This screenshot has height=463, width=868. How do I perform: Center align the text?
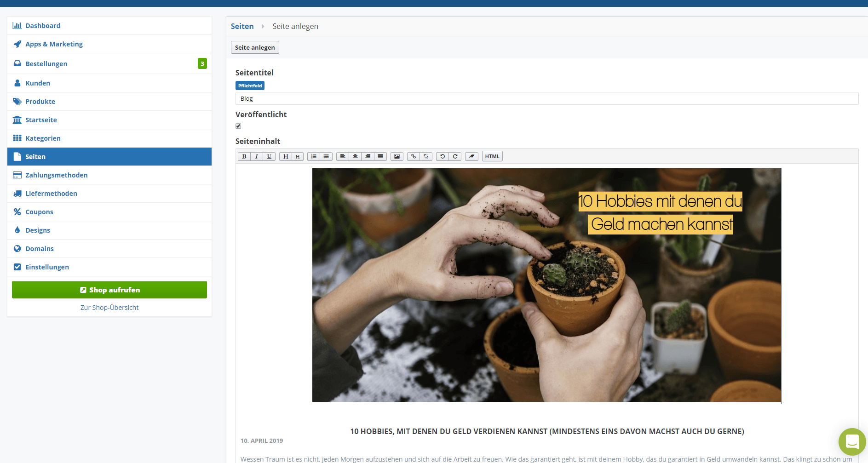(x=355, y=156)
